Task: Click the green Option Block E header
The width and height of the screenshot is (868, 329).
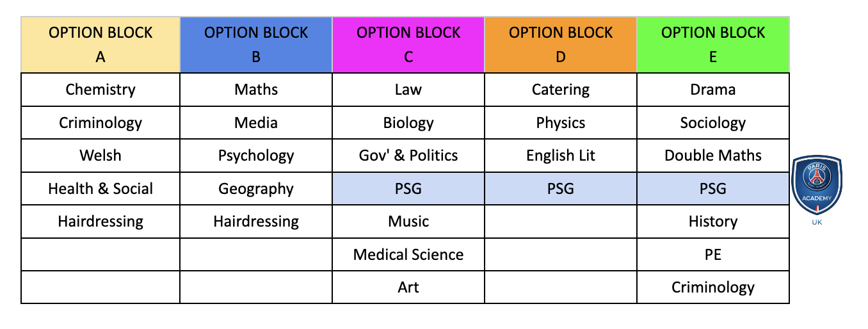Action: [x=713, y=45]
